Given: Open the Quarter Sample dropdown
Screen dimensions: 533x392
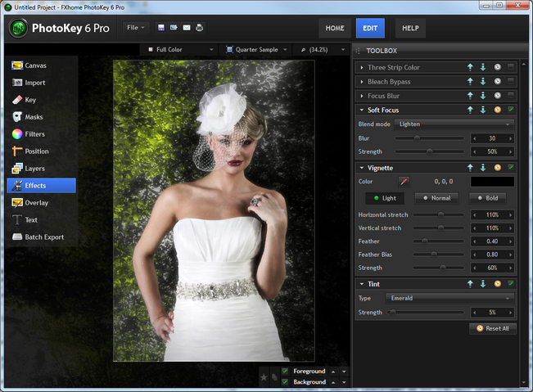Looking at the screenshot, I should tap(256, 50).
